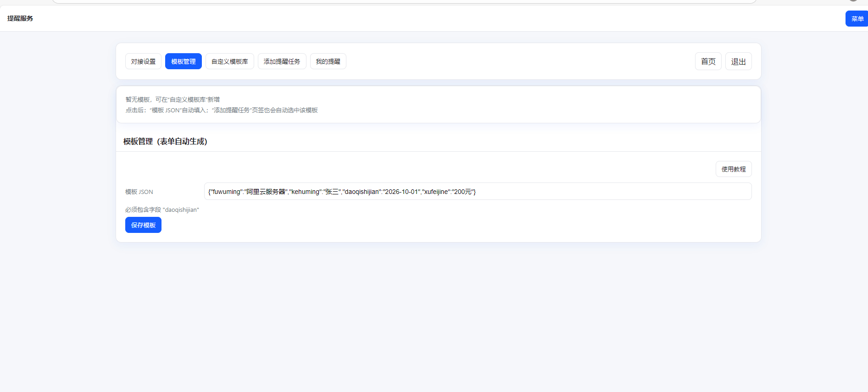
Task: Click the browser address bar at top
Action: click(404, 1)
